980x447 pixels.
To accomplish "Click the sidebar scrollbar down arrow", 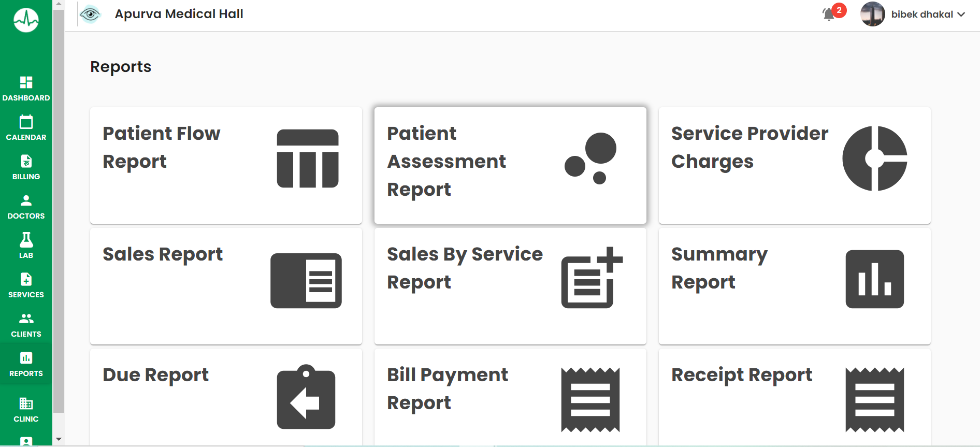I will tap(59, 439).
